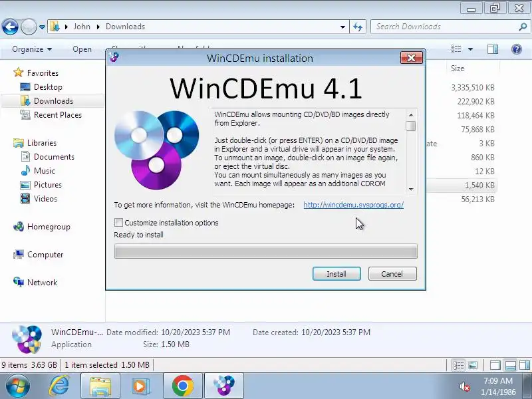Launch Internet Explorer from taskbar
Viewport: 532px width, 399px height.
pyautogui.click(x=59, y=386)
